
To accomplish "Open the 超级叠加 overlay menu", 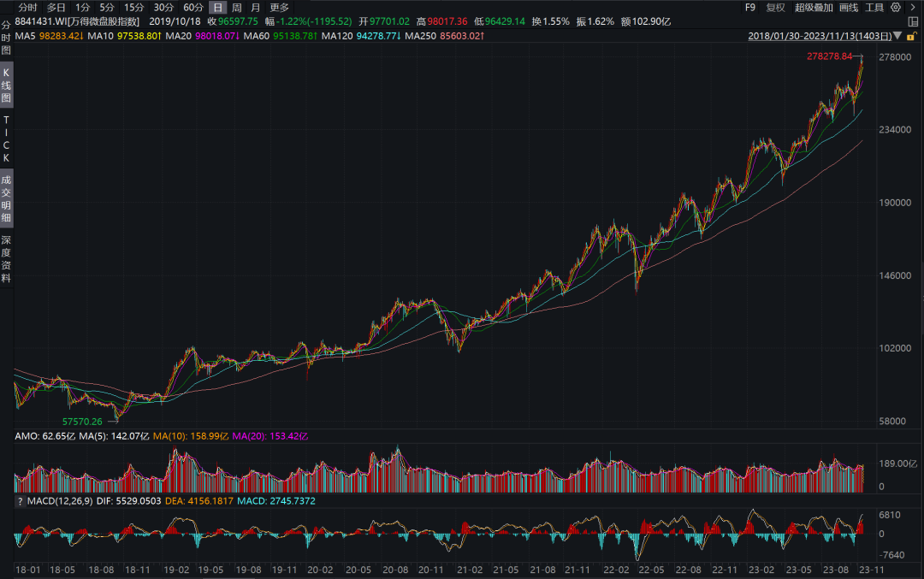I will click(814, 8).
